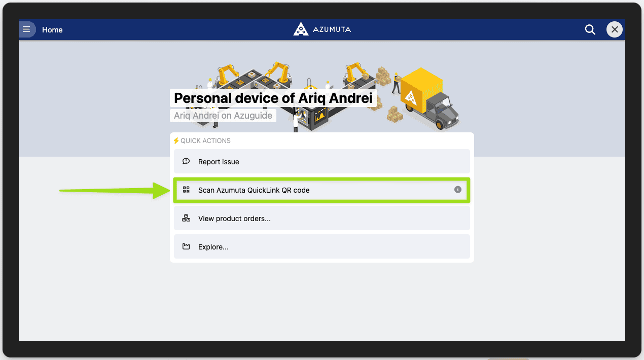The height and width of the screenshot is (360, 644).
Task: Dismiss the screen with the X button
Action: [614, 29]
